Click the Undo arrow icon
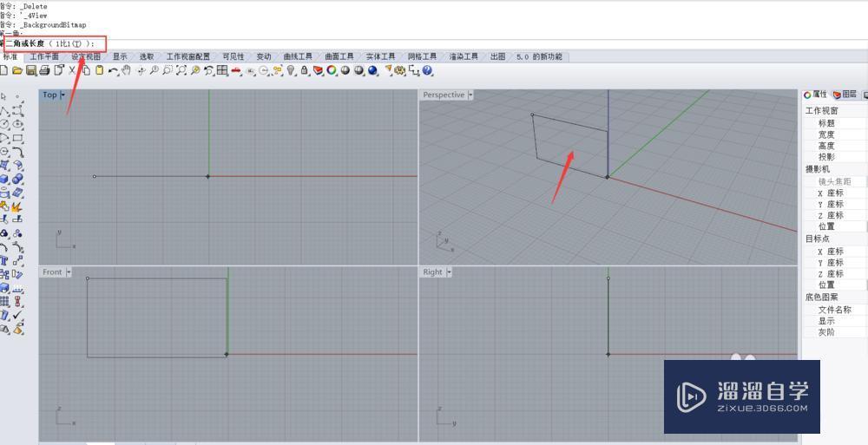868x445 pixels. click(x=113, y=70)
